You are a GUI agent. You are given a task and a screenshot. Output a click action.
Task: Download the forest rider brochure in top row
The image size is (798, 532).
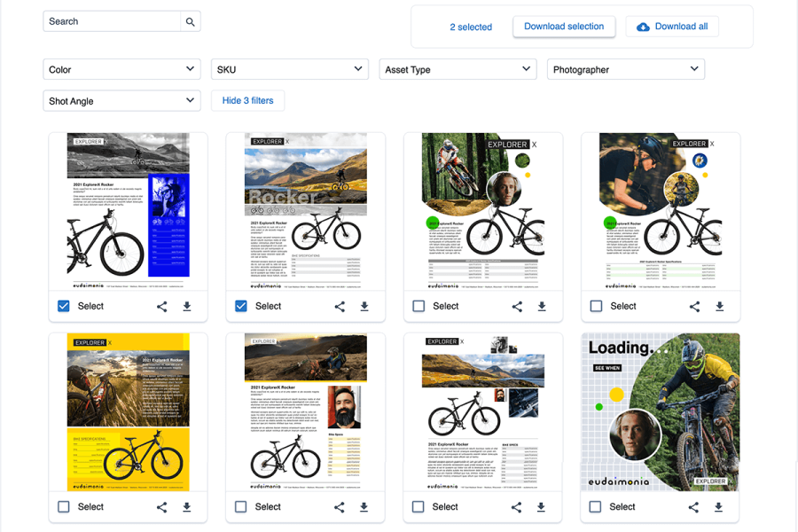(542, 306)
